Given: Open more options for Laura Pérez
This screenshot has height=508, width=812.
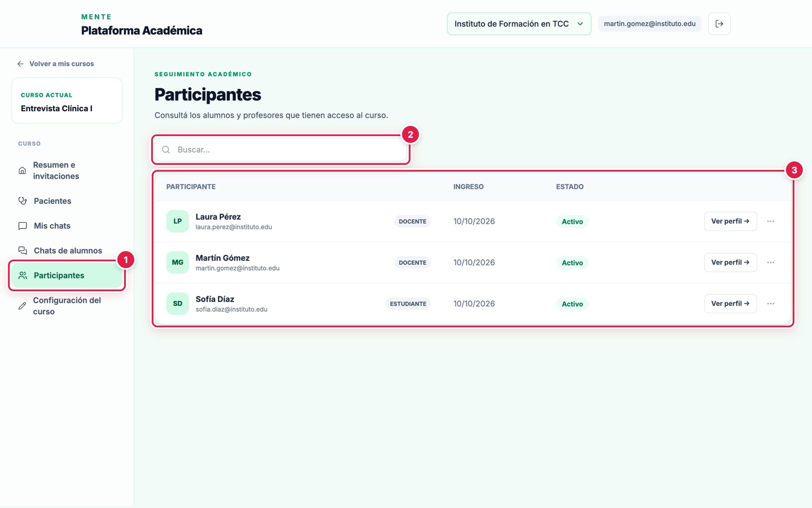Looking at the screenshot, I should pyautogui.click(x=770, y=221).
